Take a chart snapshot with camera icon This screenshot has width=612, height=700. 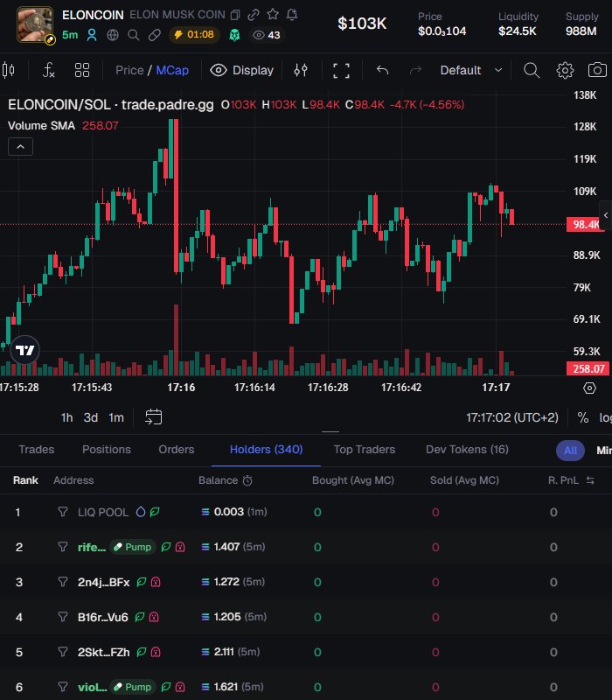(x=597, y=70)
